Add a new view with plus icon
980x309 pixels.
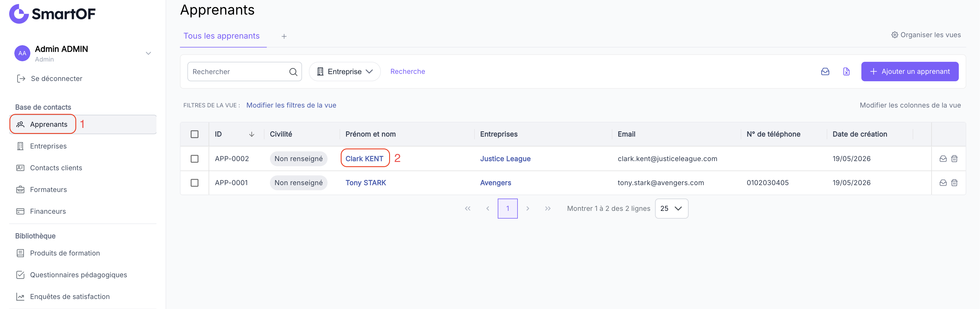click(x=284, y=37)
